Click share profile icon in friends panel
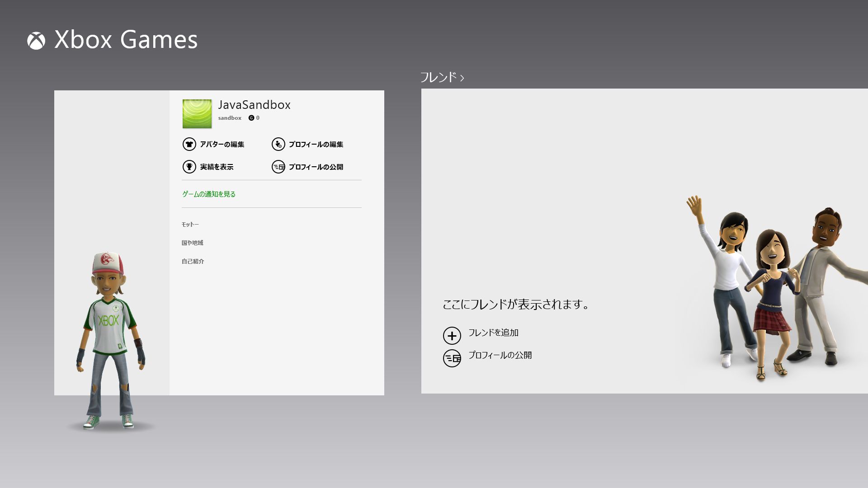868x488 pixels. pyautogui.click(x=452, y=358)
